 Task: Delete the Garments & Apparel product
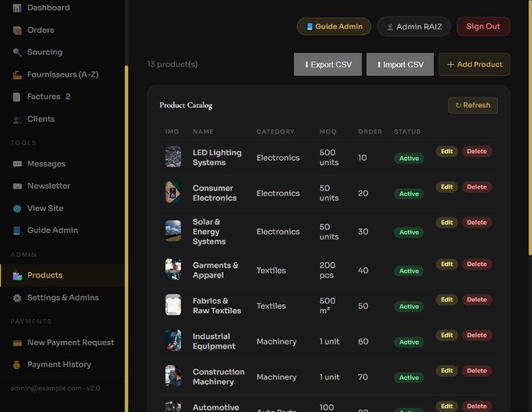[x=477, y=264]
